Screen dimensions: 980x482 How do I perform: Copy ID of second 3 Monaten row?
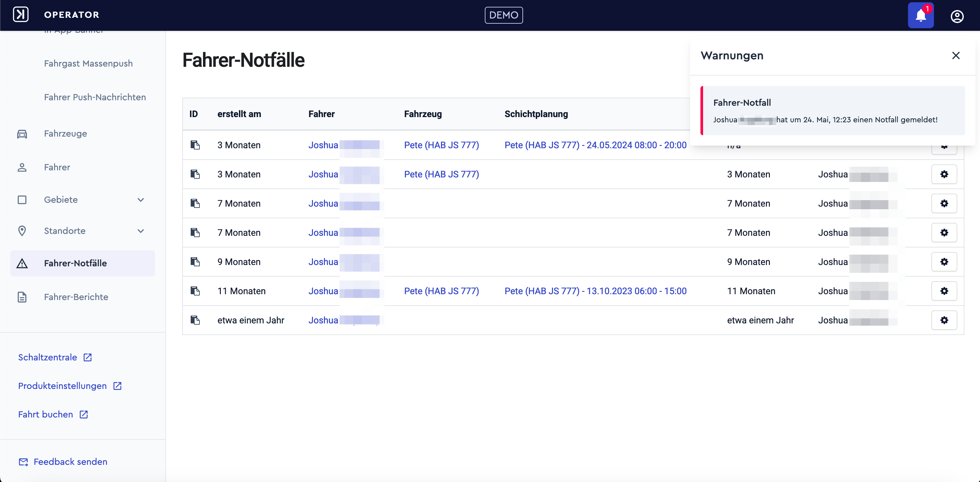[x=195, y=174]
